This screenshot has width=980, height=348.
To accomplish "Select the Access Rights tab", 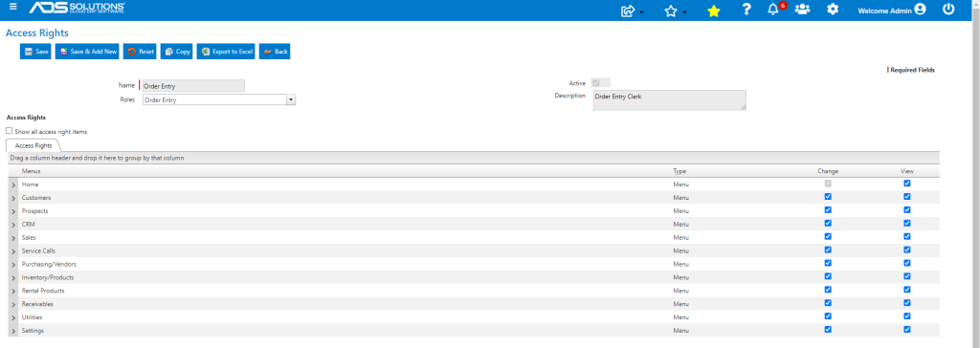I will click(33, 145).
